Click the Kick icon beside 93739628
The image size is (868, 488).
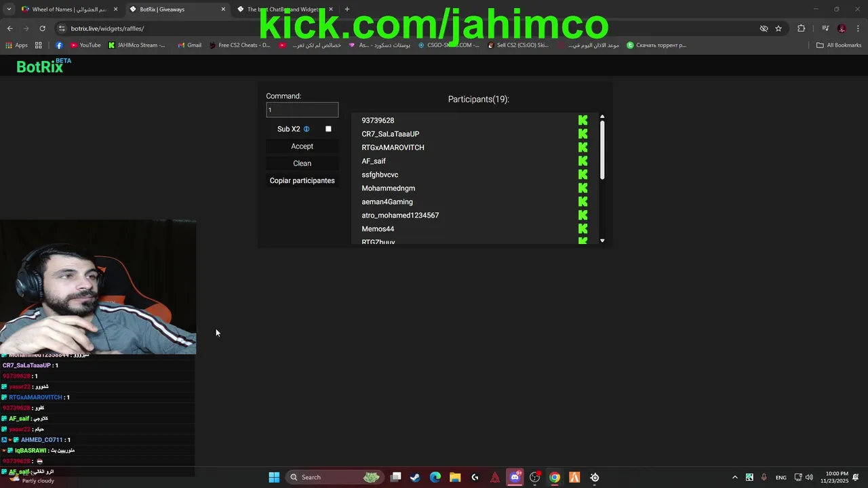tap(583, 120)
